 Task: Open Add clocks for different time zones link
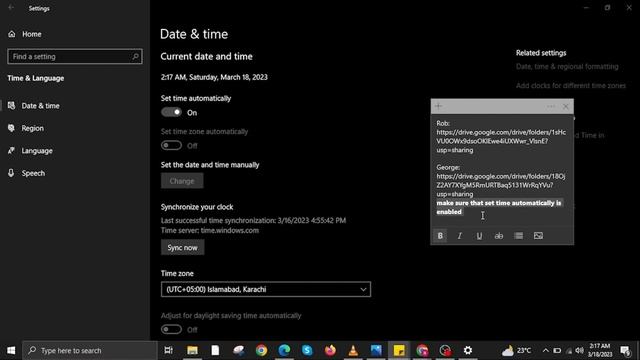coord(571,86)
